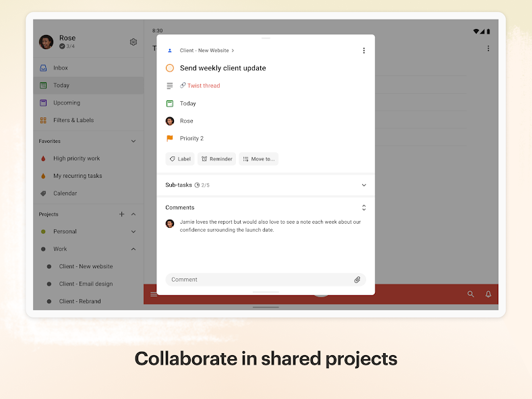Click the Inbox tray icon
Viewport: 532px width, 399px height.
pyautogui.click(x=43, y=68)
